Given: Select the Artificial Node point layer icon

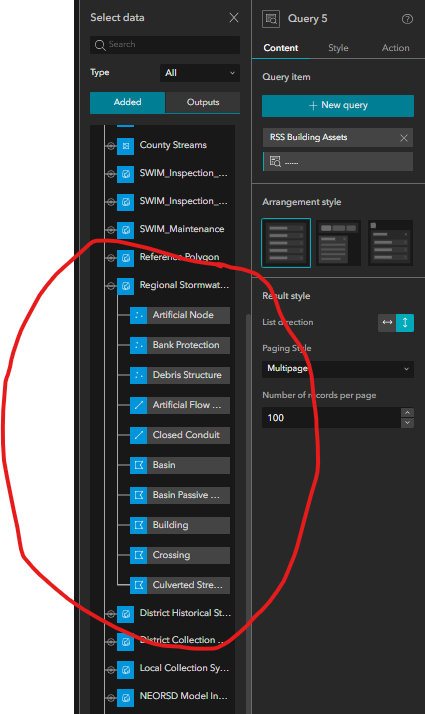Looking at the screenshot, I should click(x=138, y=315).
